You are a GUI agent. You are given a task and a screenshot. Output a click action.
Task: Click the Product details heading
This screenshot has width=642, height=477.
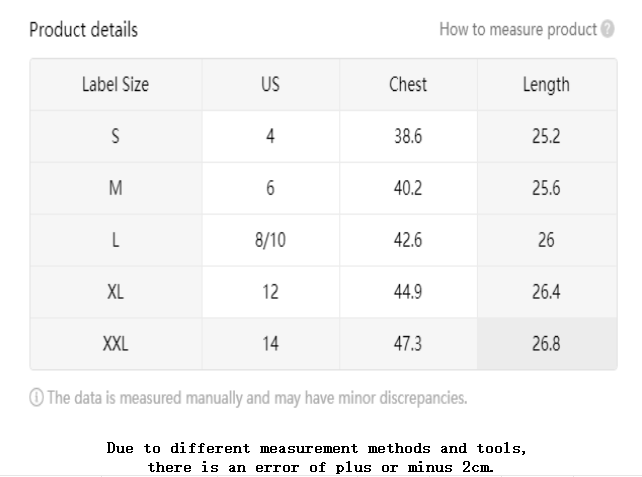84,30
